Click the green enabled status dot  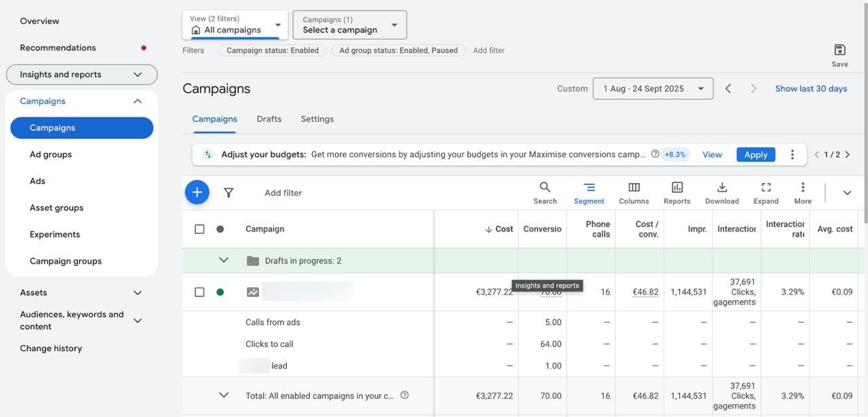[x=220, y=292]
